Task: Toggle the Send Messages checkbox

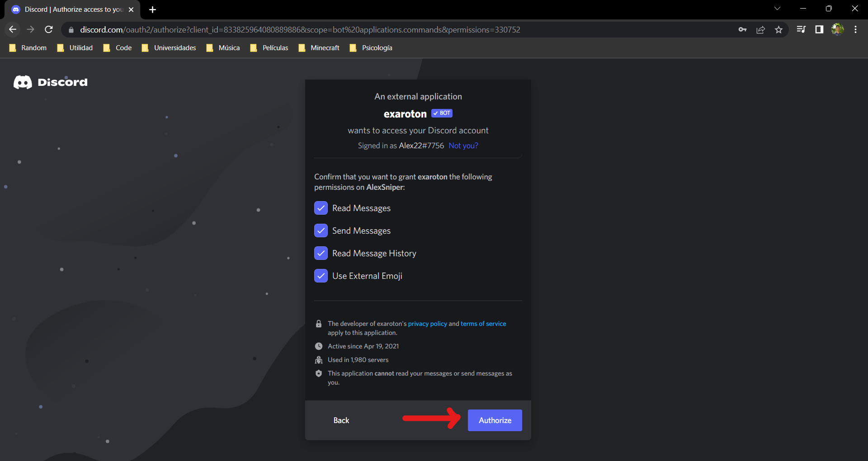Action: [321, 230]
